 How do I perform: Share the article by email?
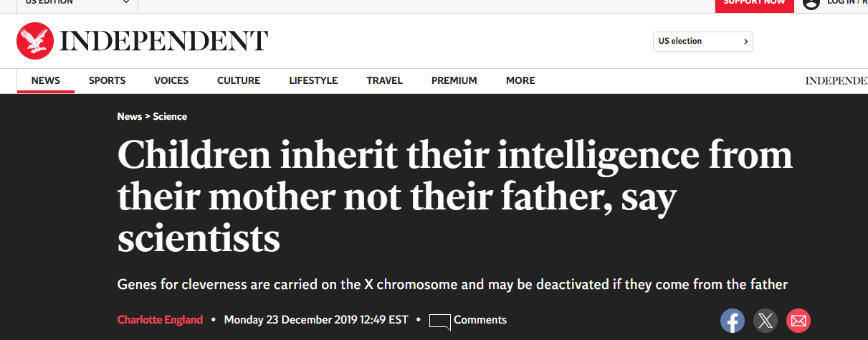pos(798,321)
